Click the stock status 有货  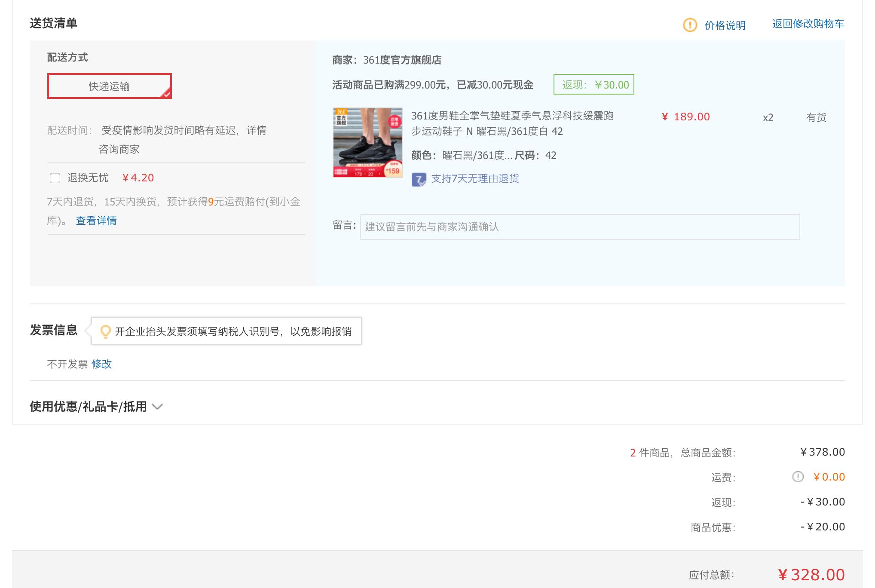pos(816,117)
